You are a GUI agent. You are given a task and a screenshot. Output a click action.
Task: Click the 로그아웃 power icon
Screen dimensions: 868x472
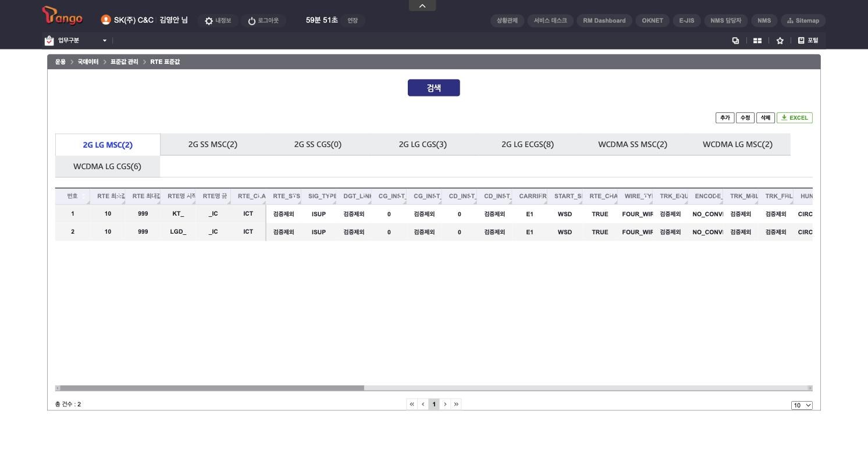click(x=252, y=21)
